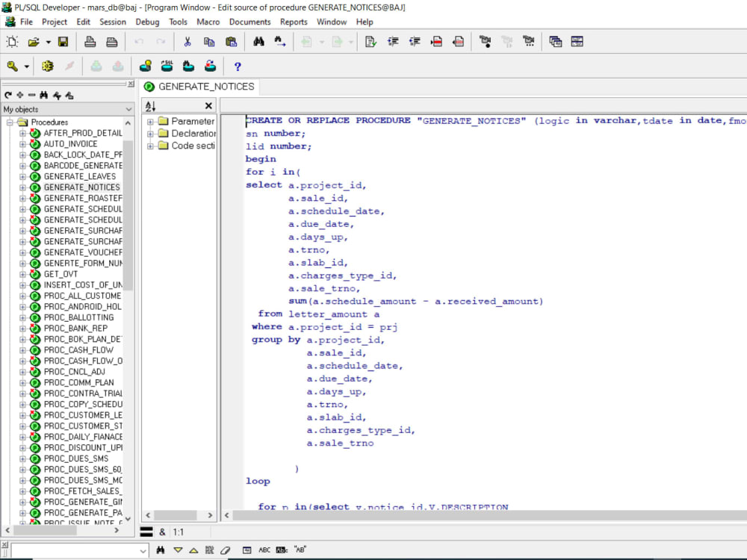Click the Cut scissors icon
The image size is (747, 560).
187,42
